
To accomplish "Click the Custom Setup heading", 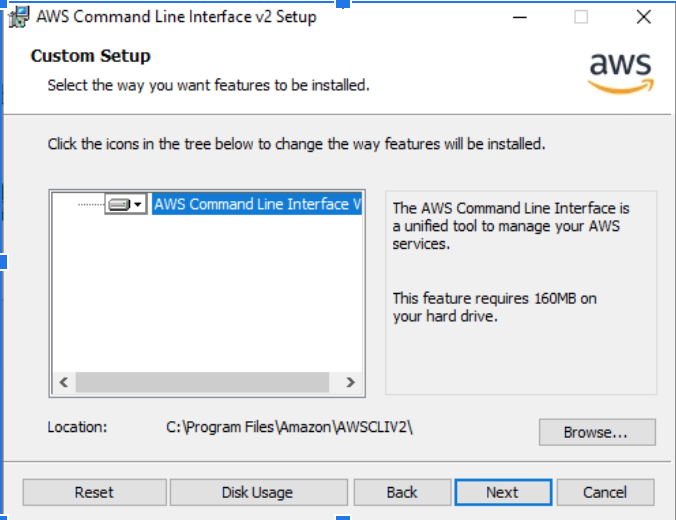I will pyautogui.click(x=91, y=56).
